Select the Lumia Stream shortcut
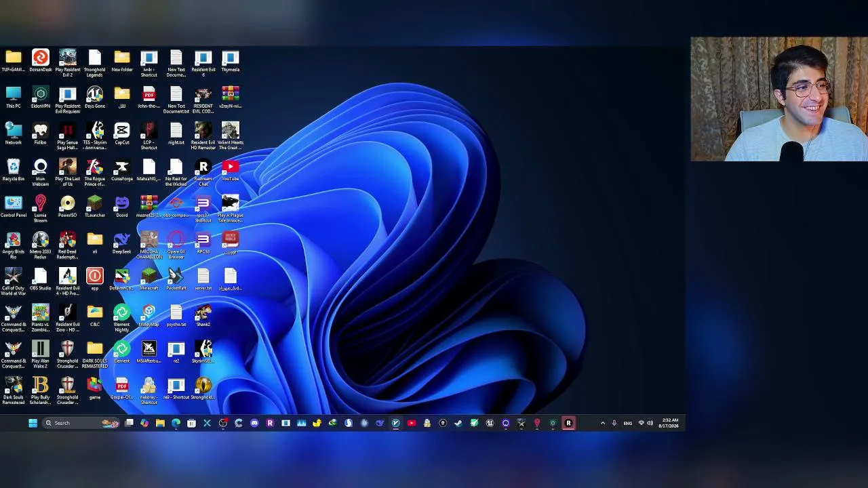The image size is (868, 488). (x=41, y=209)
